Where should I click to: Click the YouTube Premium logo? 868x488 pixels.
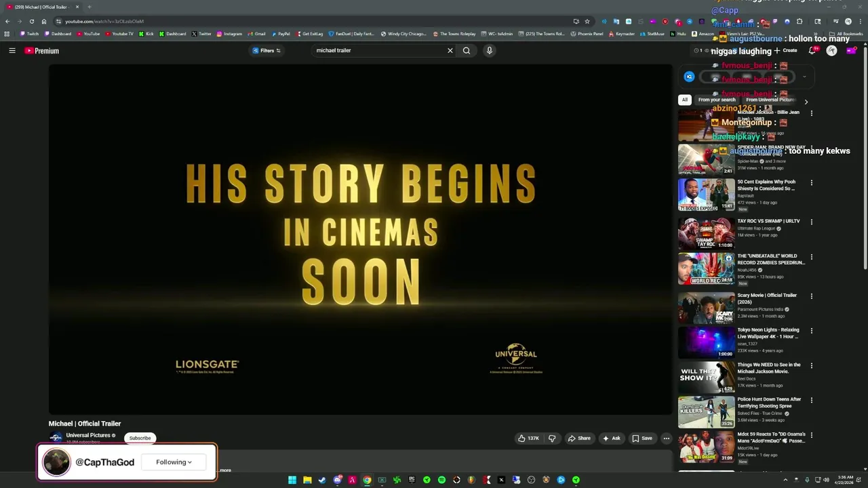[x=42, y=51]
